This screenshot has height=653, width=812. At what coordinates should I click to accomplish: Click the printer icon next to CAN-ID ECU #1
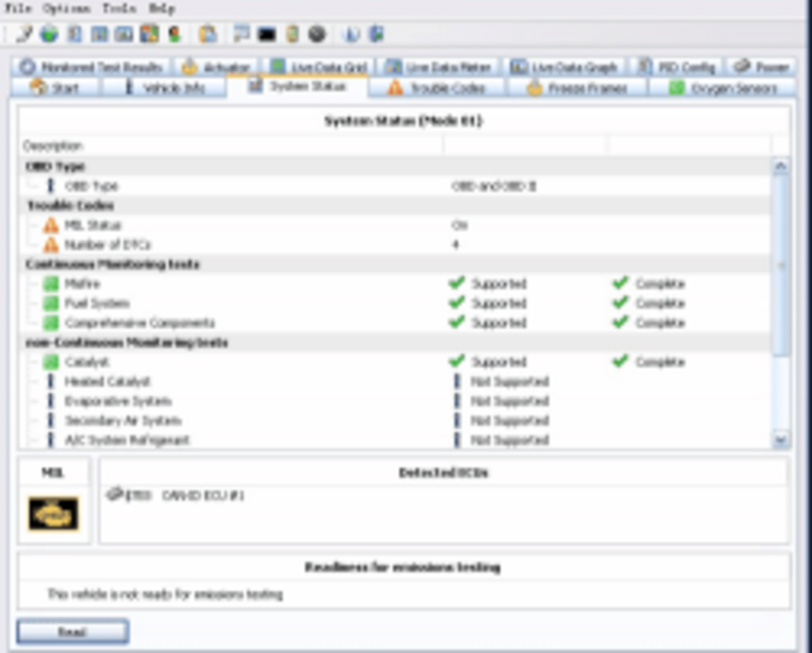[114, 495]
